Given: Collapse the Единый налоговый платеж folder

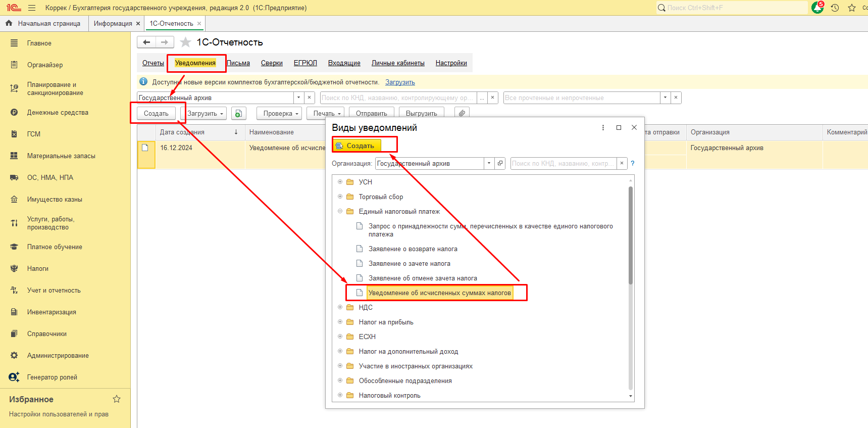Looking at the screenshot, I should (340, 211).
